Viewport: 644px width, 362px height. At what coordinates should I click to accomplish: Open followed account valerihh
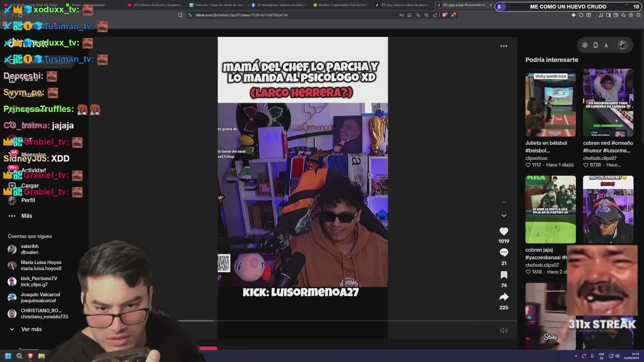pyautogui.click(x=30, y=249)
